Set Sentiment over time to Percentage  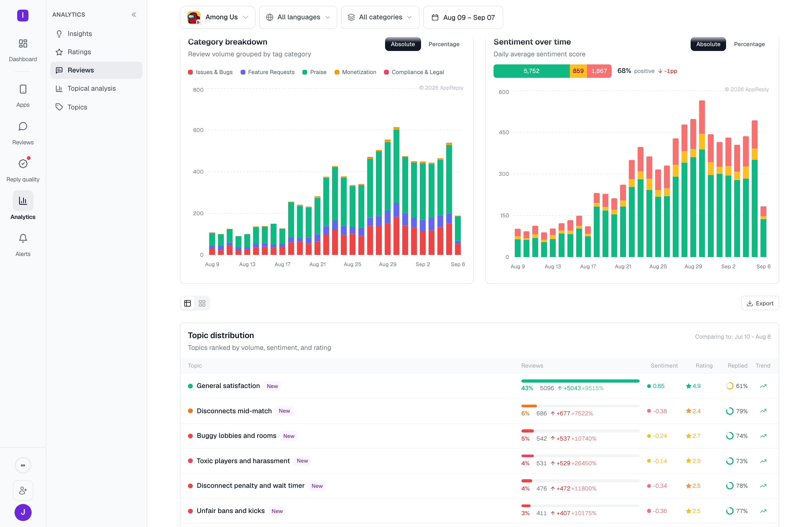point(749,44)
